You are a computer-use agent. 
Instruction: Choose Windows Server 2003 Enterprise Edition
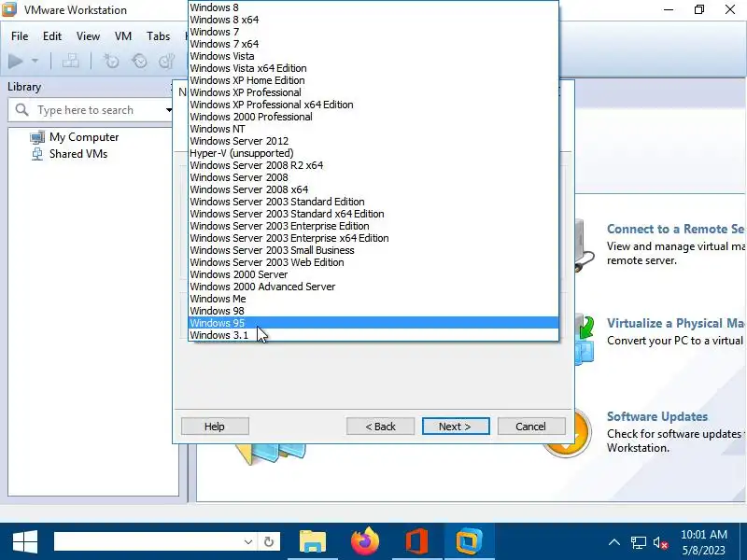click(373, 226)
